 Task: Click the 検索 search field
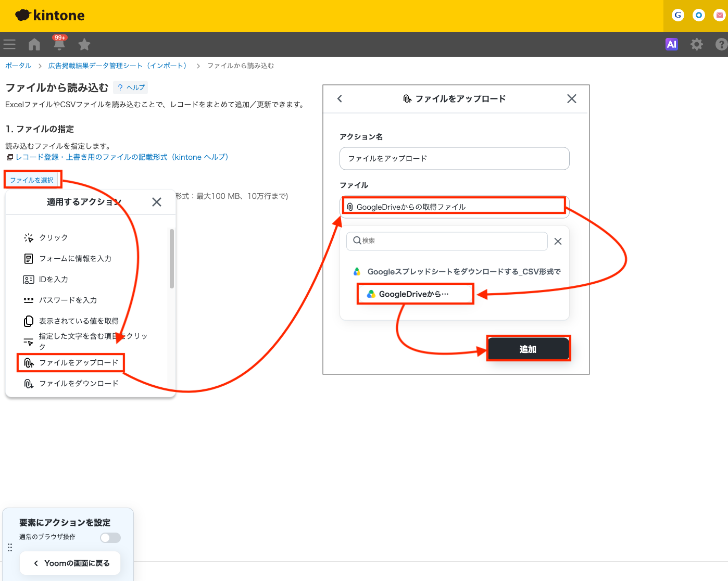(x=447, y=241)
